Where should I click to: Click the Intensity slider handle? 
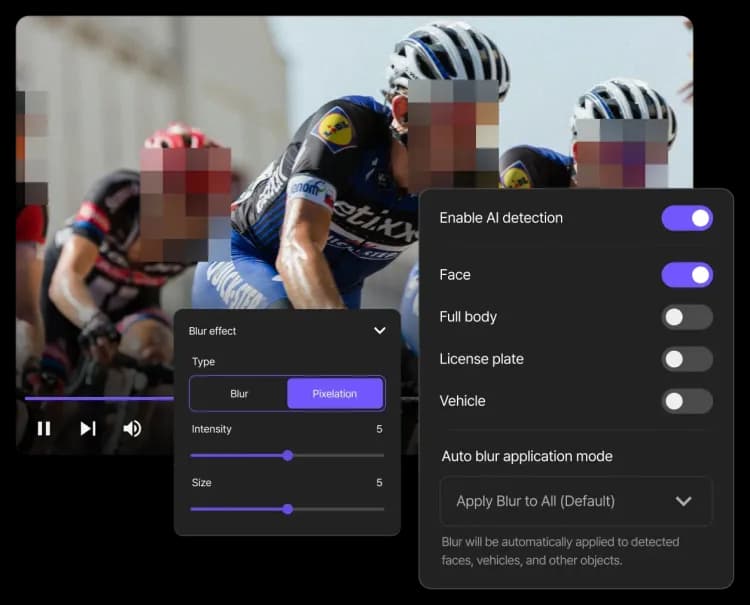click(x=288, y=455)
